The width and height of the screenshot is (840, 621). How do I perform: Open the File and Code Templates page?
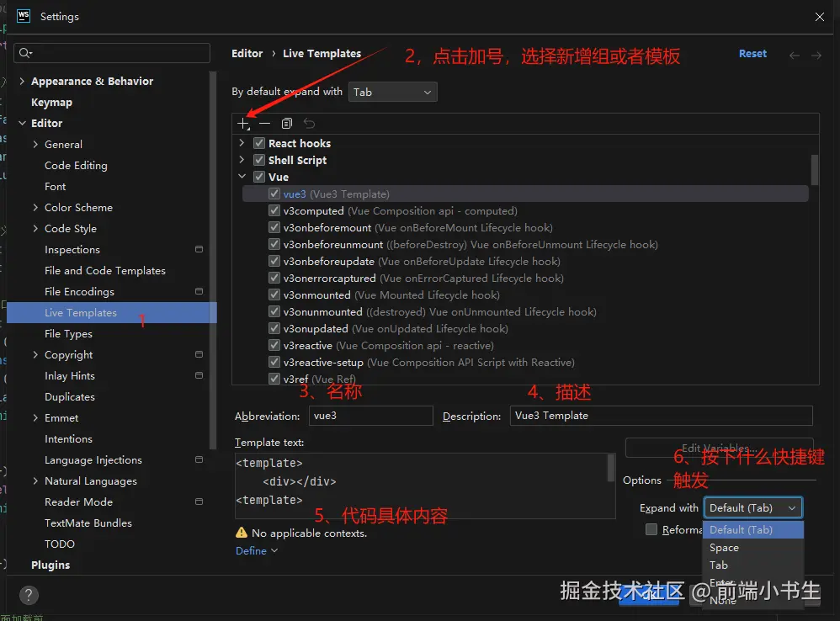(x=105, y=270)
